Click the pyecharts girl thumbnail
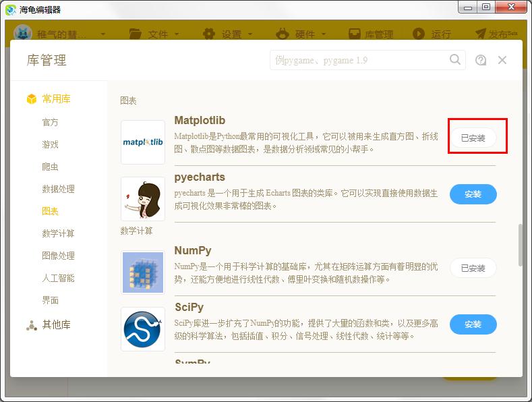 tap(143, 199)
